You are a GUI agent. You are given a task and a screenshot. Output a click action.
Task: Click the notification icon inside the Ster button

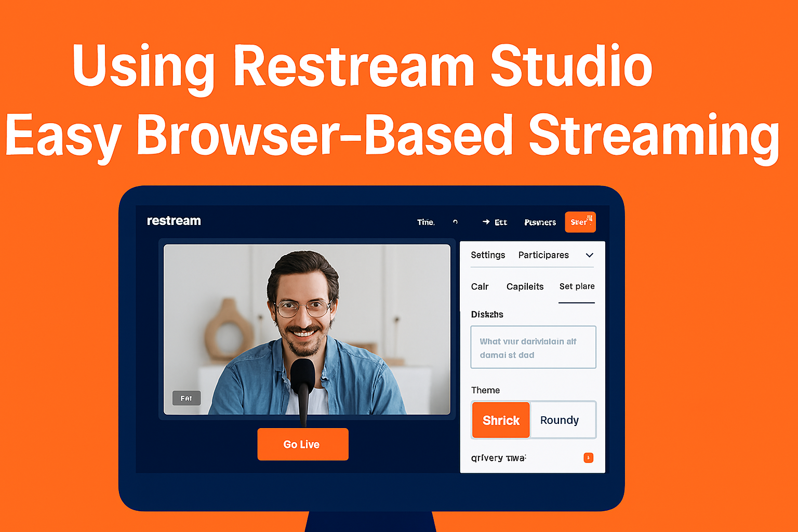[589, 218]
